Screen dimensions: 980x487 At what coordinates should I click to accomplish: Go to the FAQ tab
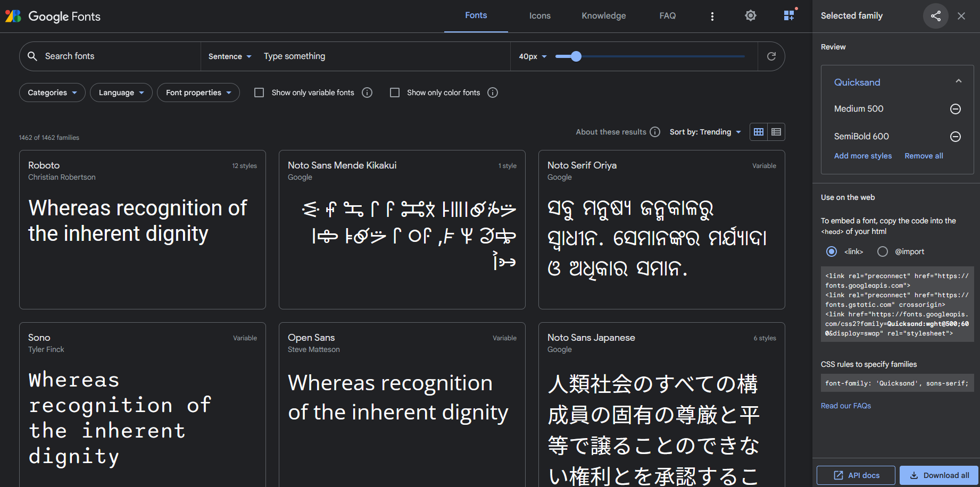(668, 16)
